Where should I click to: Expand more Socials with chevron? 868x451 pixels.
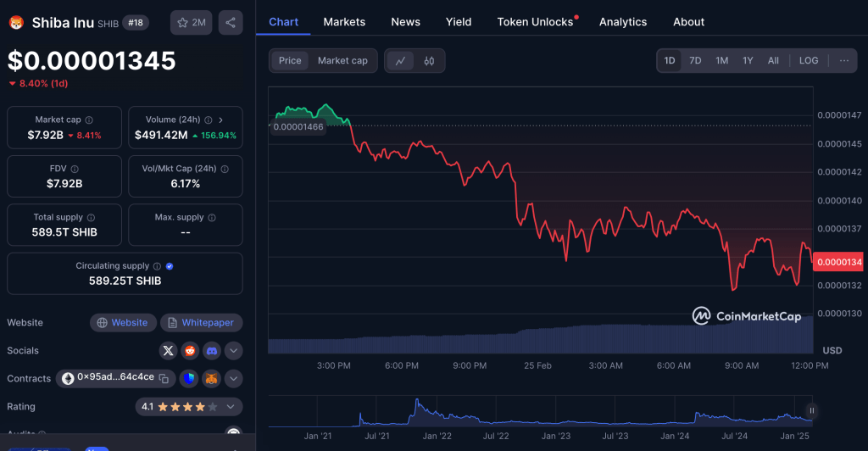click(233, 350)
